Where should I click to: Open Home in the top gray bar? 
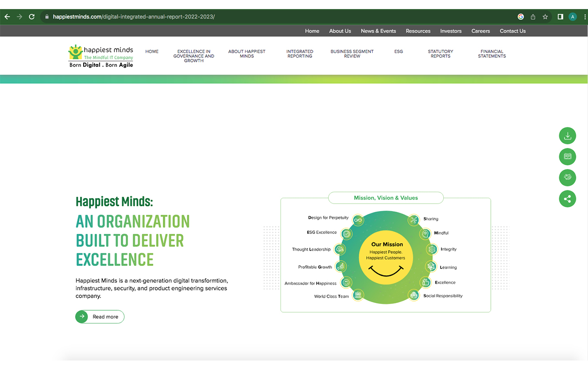[312, 31]
